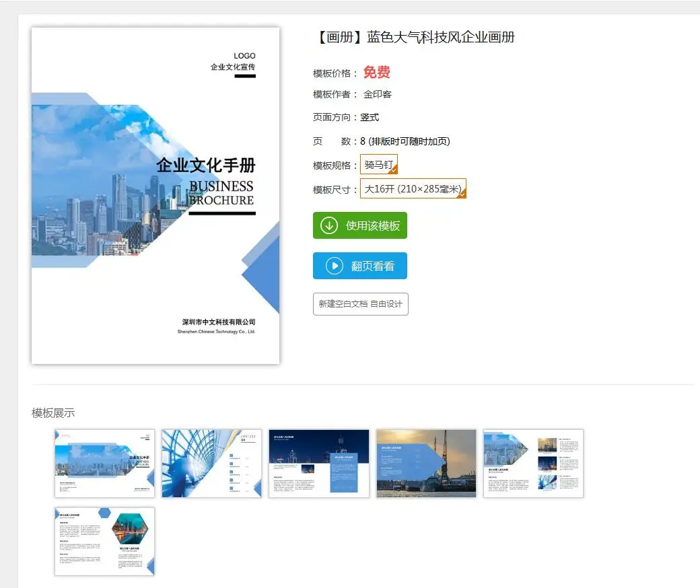Click the page orientation value 竖式
This screenshot has height=588, width=700.
tap(370, 117)
